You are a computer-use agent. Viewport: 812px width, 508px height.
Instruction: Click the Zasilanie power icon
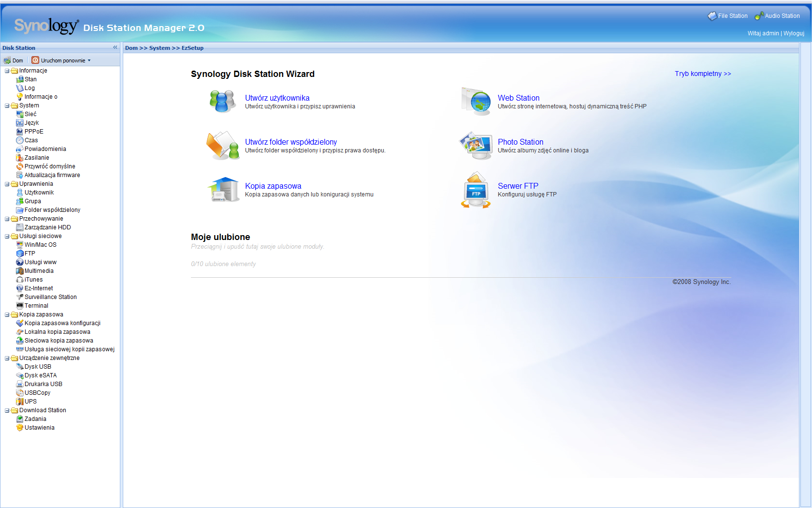coord(20,158)
